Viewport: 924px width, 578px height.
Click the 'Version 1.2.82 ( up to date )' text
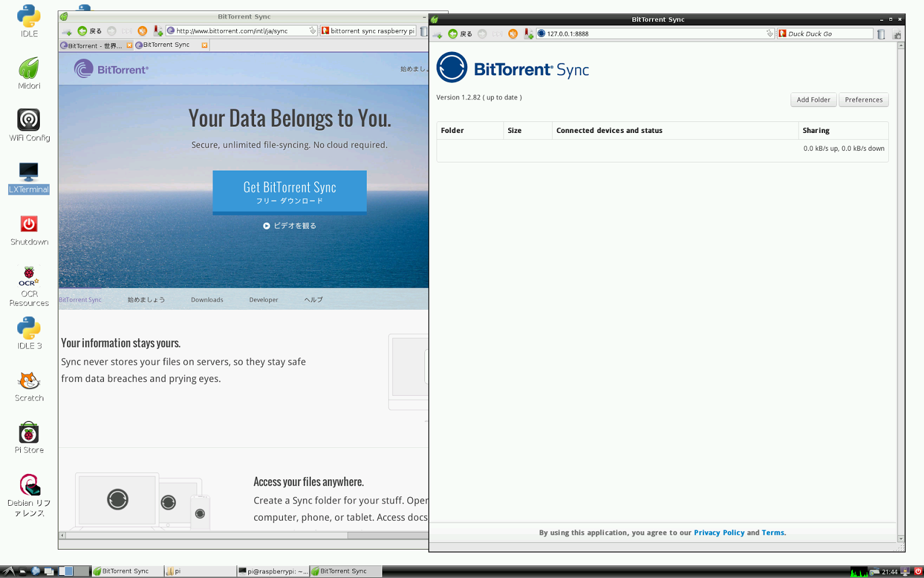pos(479,98)
